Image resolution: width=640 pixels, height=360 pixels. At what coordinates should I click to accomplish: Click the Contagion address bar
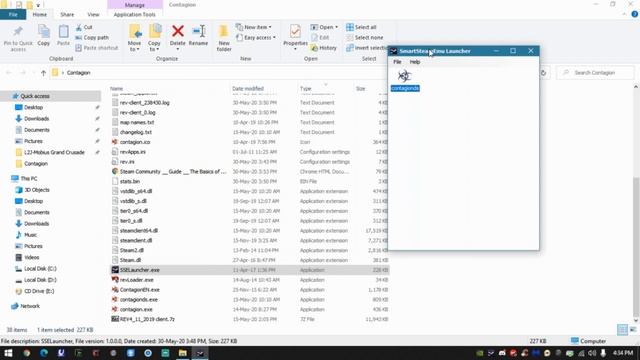pyautogui.click(x=218, y=73)
